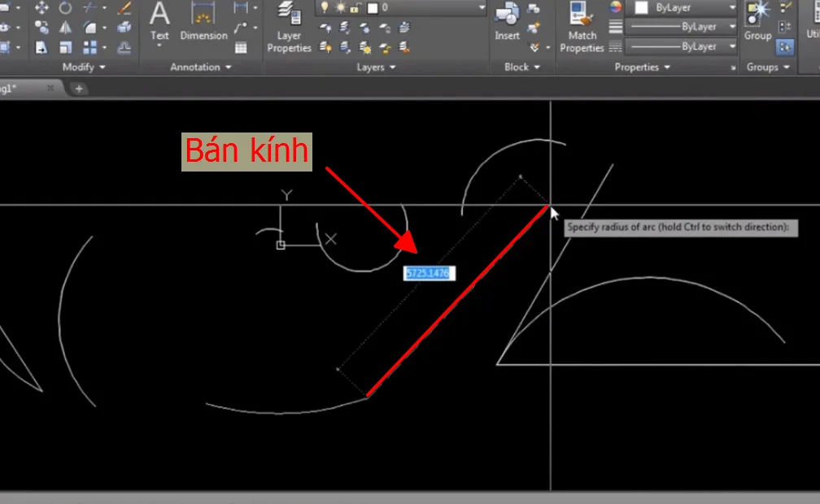Open Layer Properties manager
Viewport: 820px width, 504px height.
tap(290, 27)
